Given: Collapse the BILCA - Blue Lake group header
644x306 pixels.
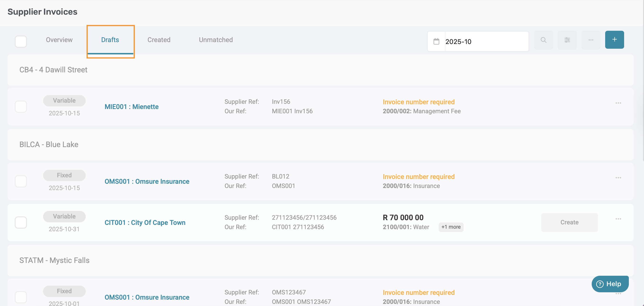Looking at the screenshot, I should coord(49,145).
